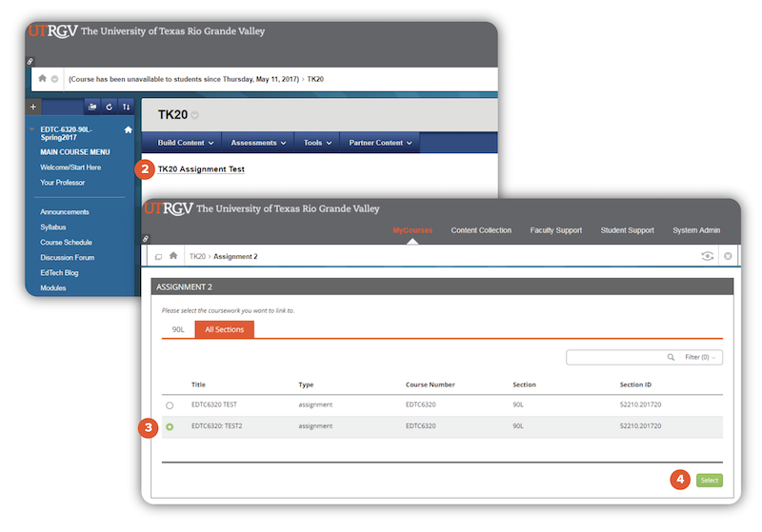Click the link icon below Assignment 2 window header
762x532 pixels.
click(146, 239)
